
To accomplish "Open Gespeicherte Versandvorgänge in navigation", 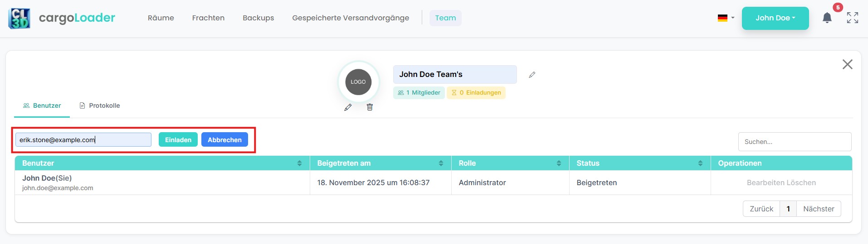I will click(351, 18).
